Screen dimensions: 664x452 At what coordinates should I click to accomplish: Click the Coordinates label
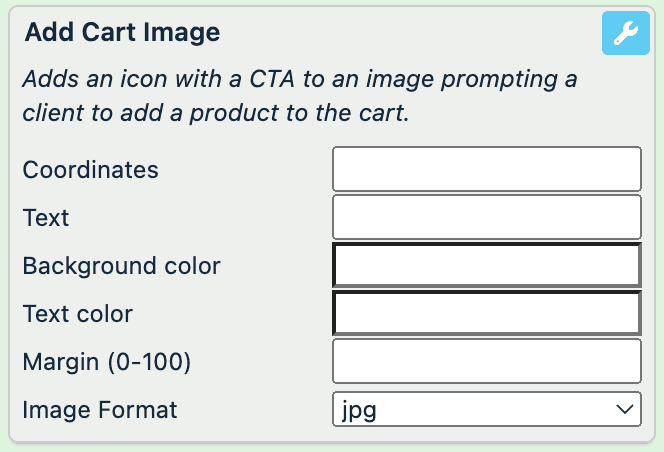coord(91,170)
